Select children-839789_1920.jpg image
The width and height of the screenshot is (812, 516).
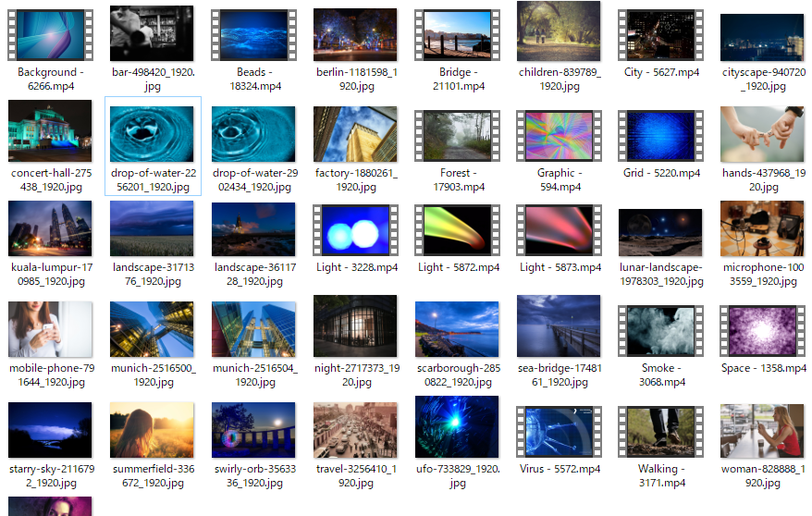pyautogui.click(x=559, y=31)
